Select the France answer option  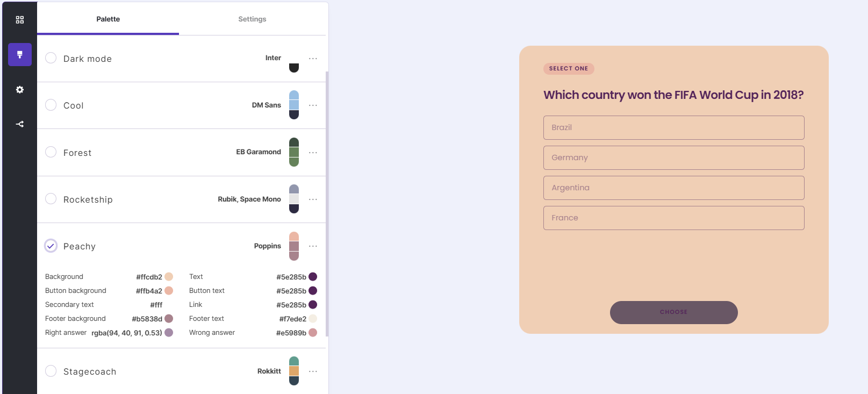pyautogui.click(x=673, y=218)
